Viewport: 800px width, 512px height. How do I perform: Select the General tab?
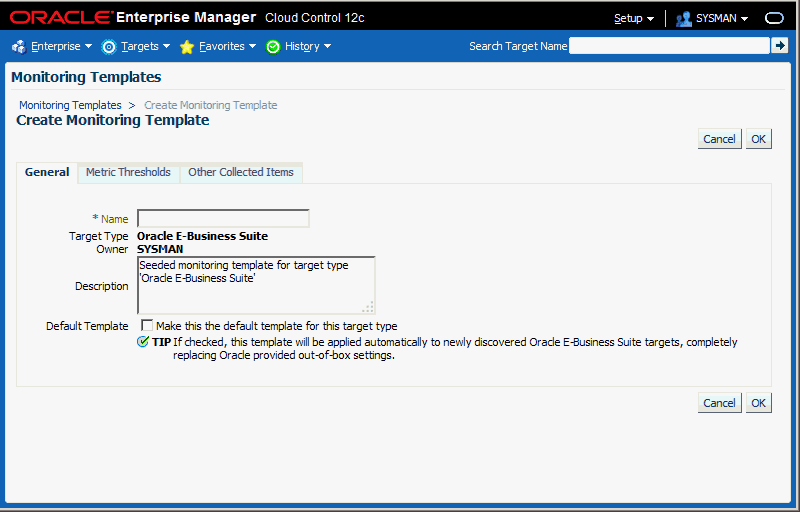click(x=47, y=172)
